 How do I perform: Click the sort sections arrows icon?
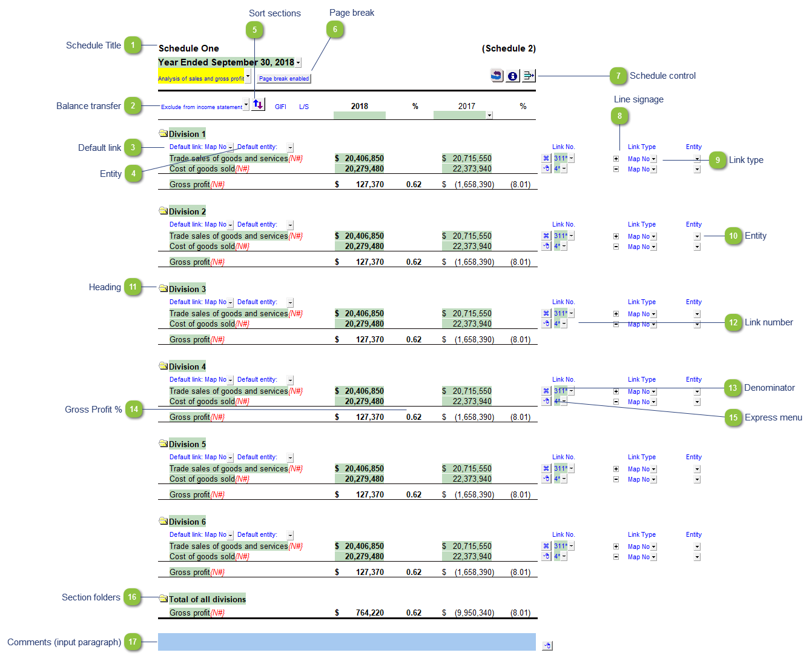(259, 104)
